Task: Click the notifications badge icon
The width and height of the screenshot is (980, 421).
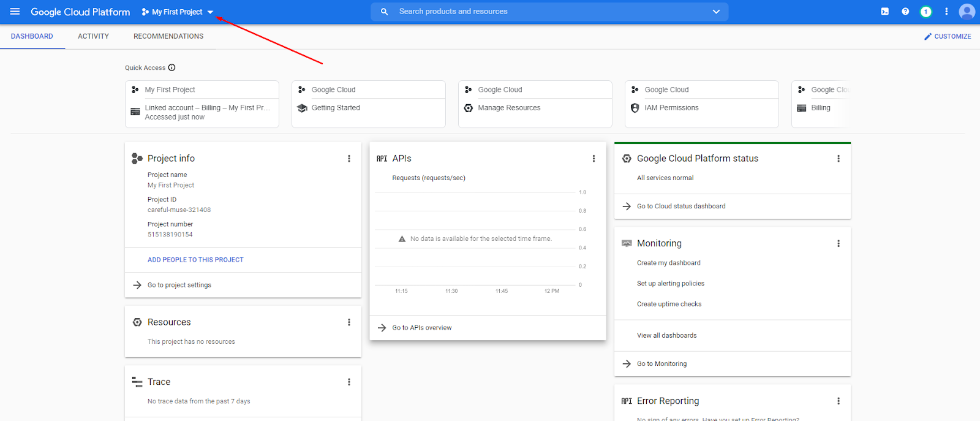Action: click(925, 12)
